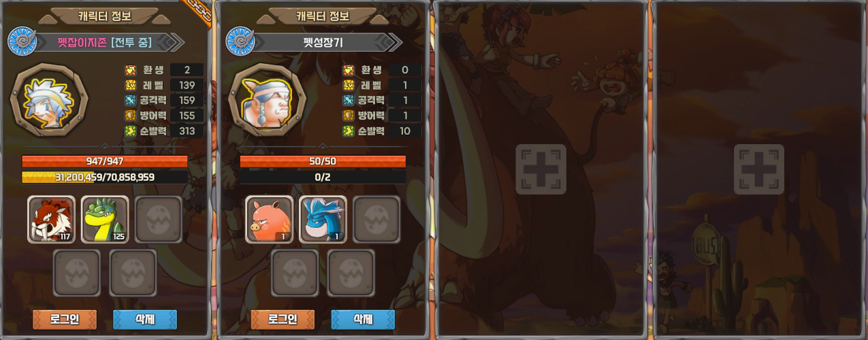Log in with the 펫성장기 character
Viewport: 868px width, 340px height.
coord(283,319)
